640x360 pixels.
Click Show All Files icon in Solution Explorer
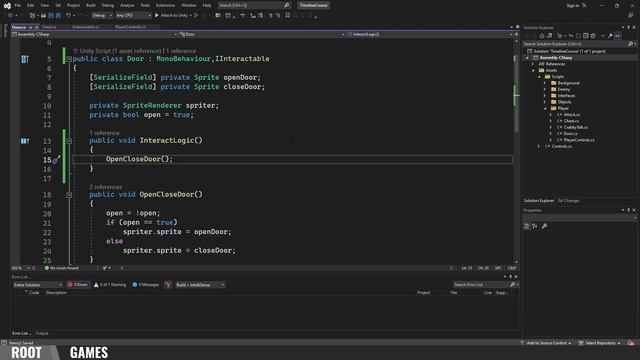click(x=593, y=36)
